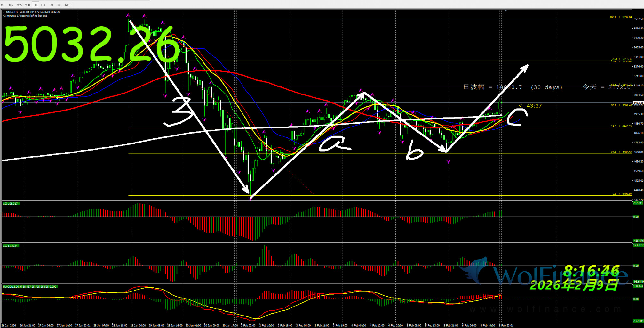Select the M5 timeframe tab
Image resolution: width=644 pixels, height=328 pixels.
(x=11, y=5)
